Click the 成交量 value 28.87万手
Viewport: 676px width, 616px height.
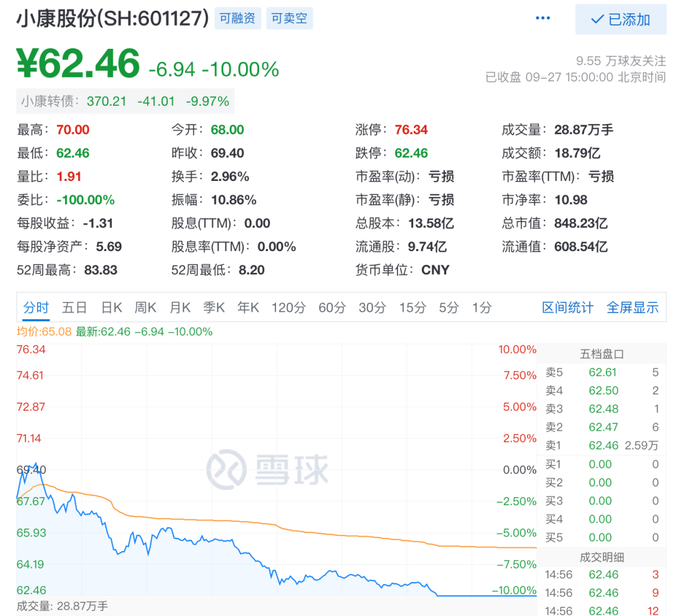tap(584, 130)
